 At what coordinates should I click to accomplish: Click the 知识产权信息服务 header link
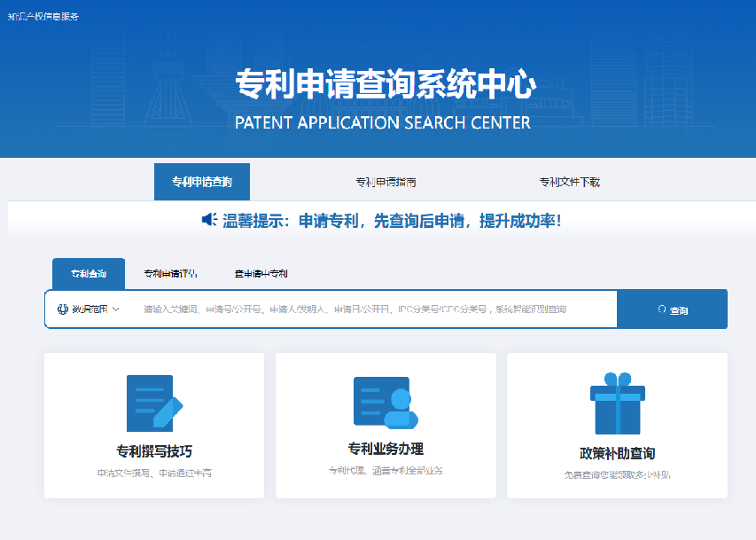(x=43, y=17)
